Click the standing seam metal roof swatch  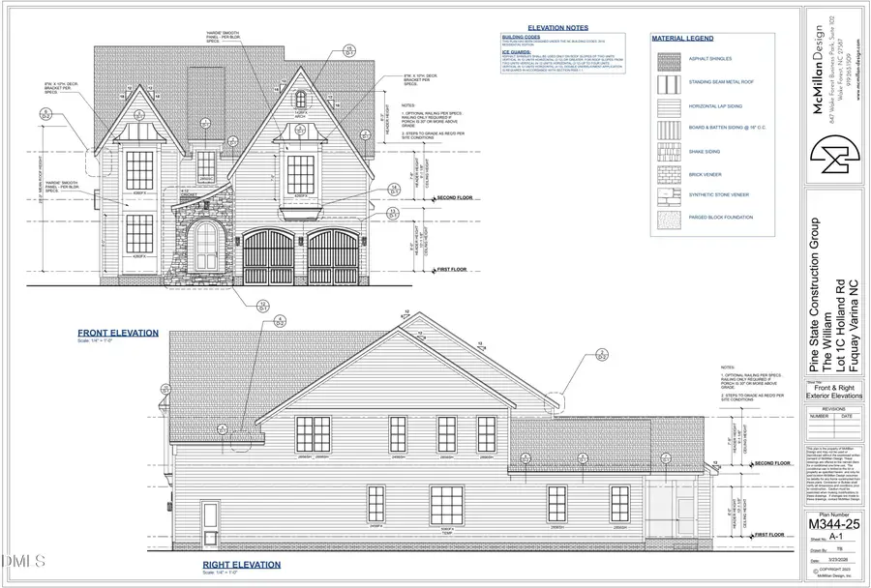[669, 84]
